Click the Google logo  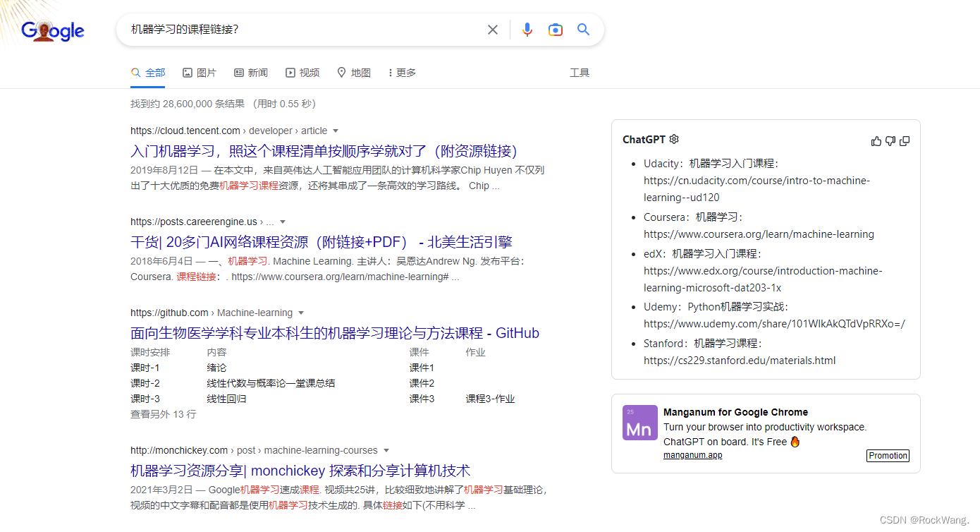click(x=53, y=30)
